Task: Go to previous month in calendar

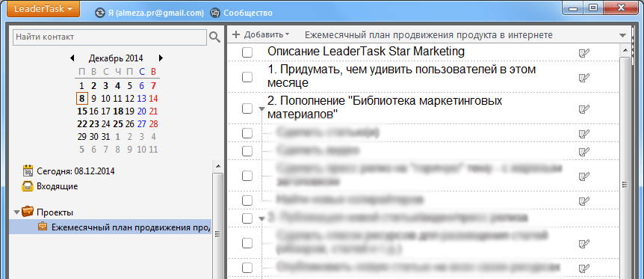Action: click(x=72, y=58)
